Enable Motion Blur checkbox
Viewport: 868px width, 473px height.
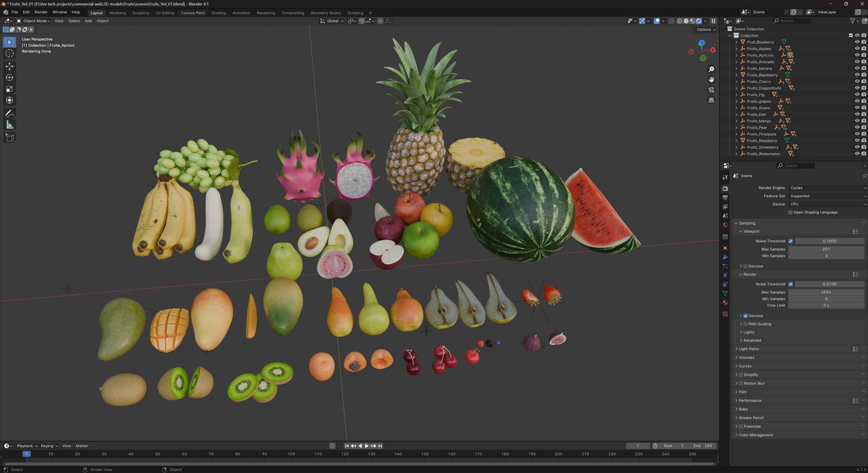coord(741,384)
